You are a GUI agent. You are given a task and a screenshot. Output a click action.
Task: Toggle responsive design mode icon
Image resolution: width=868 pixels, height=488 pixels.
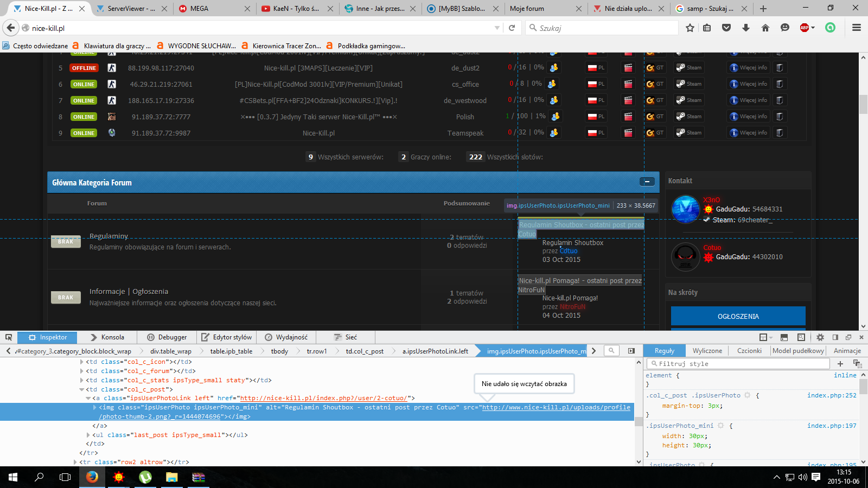801,337
